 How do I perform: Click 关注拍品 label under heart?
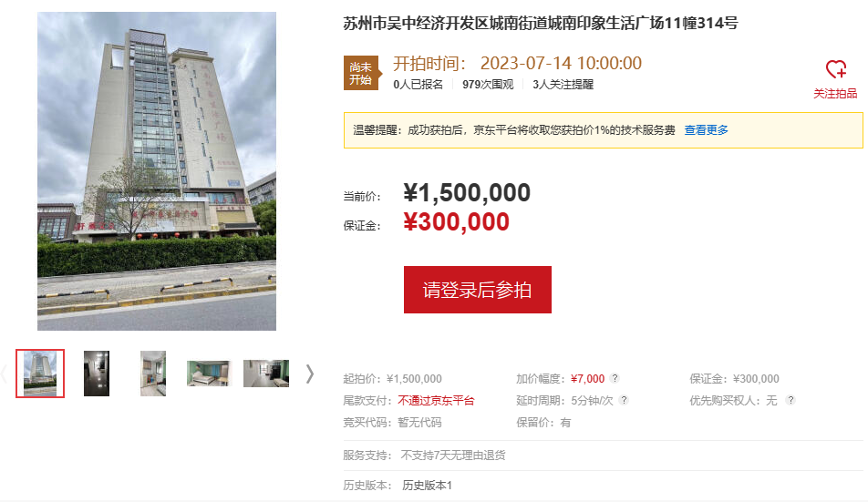(835, 94)
